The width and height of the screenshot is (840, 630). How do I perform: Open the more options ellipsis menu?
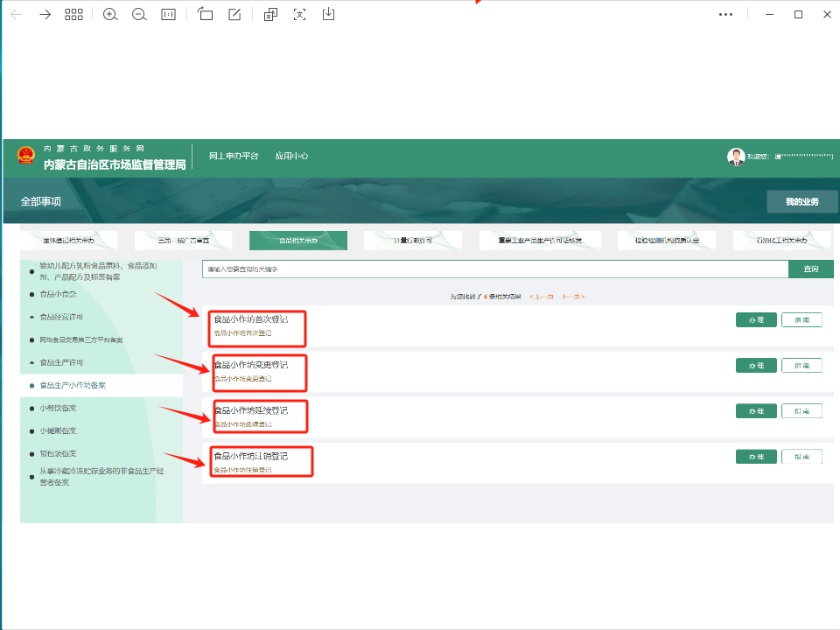[725, 15]
